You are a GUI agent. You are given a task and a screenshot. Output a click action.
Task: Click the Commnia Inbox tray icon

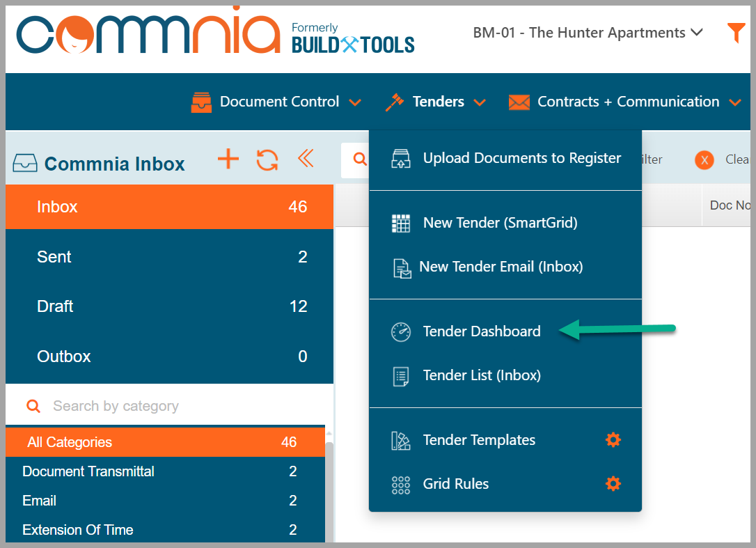click(x=25, y=163)
